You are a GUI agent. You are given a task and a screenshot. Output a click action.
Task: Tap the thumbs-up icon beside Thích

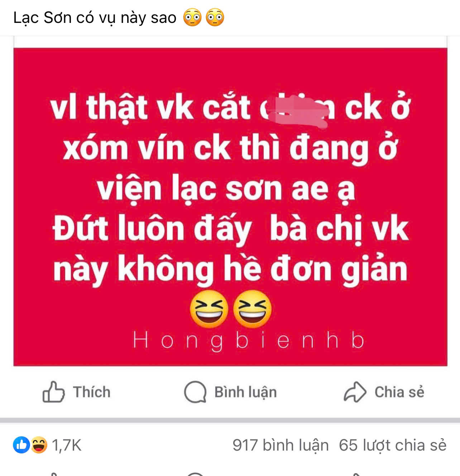(x=53, y=392)
